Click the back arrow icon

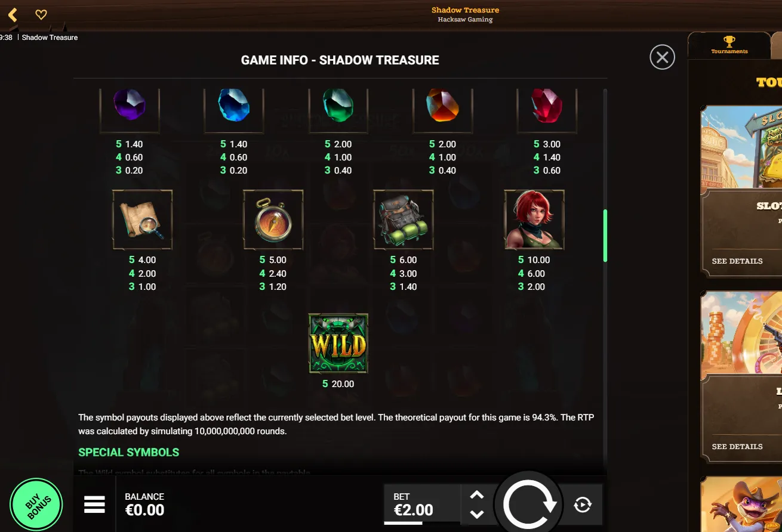(x=13, y=14)
